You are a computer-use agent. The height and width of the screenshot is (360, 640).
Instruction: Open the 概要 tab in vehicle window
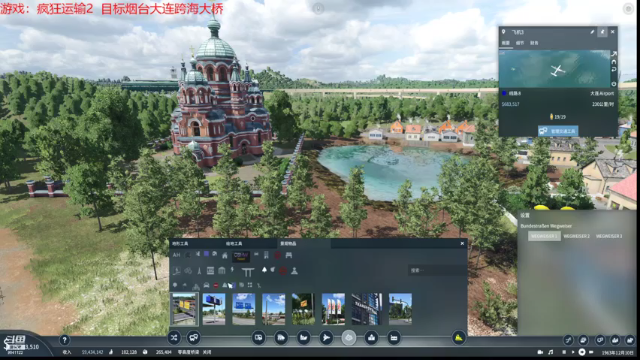pos(506,43)
